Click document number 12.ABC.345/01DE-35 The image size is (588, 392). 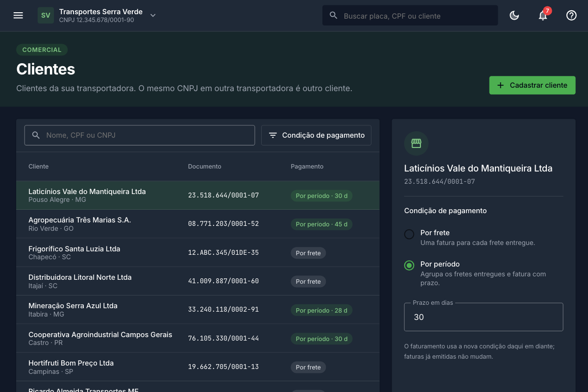(x=223, y=253)
